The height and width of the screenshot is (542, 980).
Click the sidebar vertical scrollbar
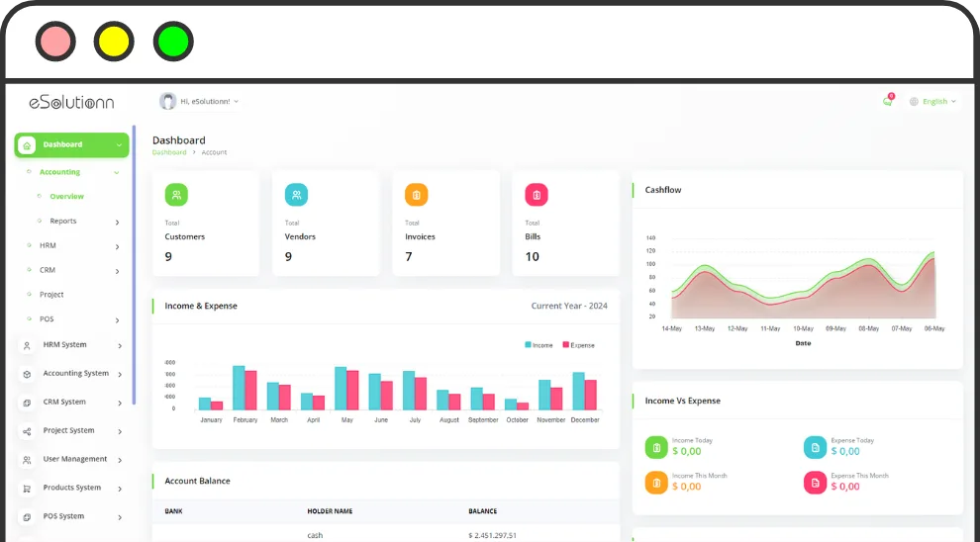(134, 265)
